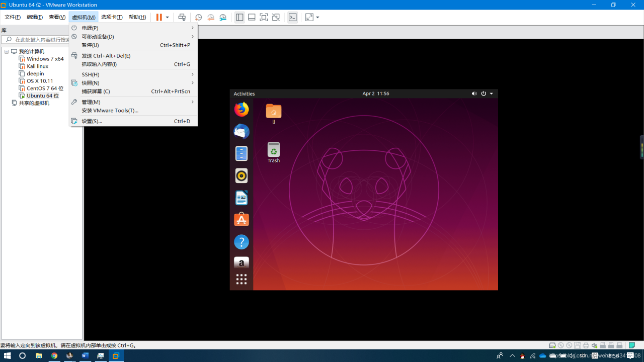This screenshot has width=644, height=362.
Task: Open the 查看(V) menu
Action: (x=57, y=17)
